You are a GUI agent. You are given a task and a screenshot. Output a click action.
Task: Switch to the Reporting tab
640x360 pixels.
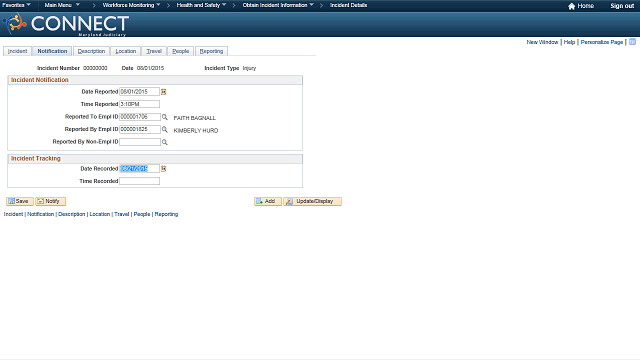point(211,51)
